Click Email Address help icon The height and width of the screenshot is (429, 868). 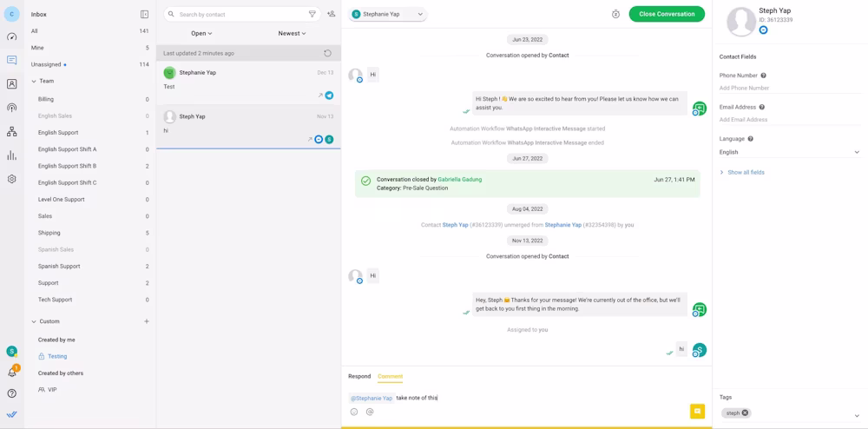tap(762, 107)
